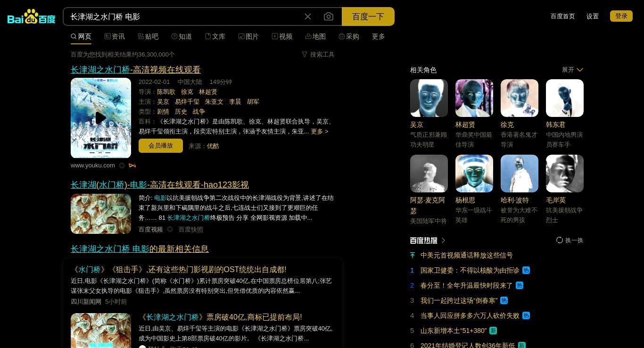Screen dimensions: 644x348
Task: Open hot search 我们一起跨过这场“倒春寒”
Action: pos(459,300)
